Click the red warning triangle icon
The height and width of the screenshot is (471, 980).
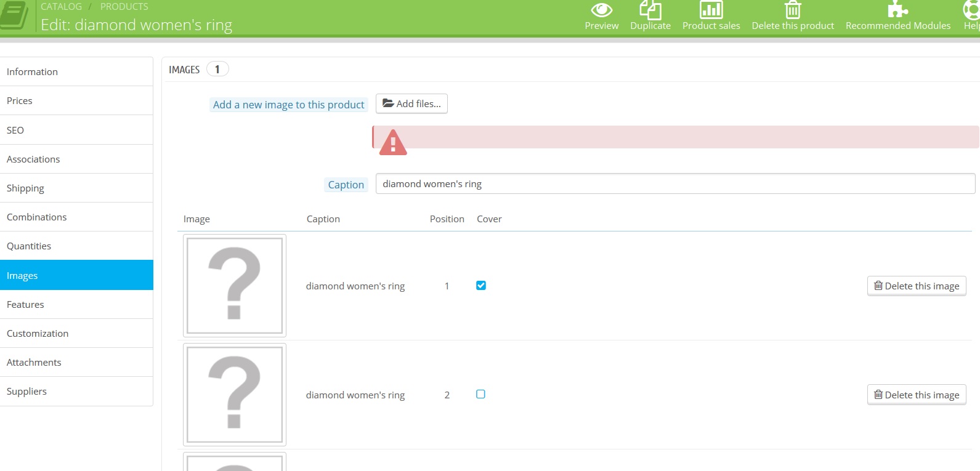[393, 142]
